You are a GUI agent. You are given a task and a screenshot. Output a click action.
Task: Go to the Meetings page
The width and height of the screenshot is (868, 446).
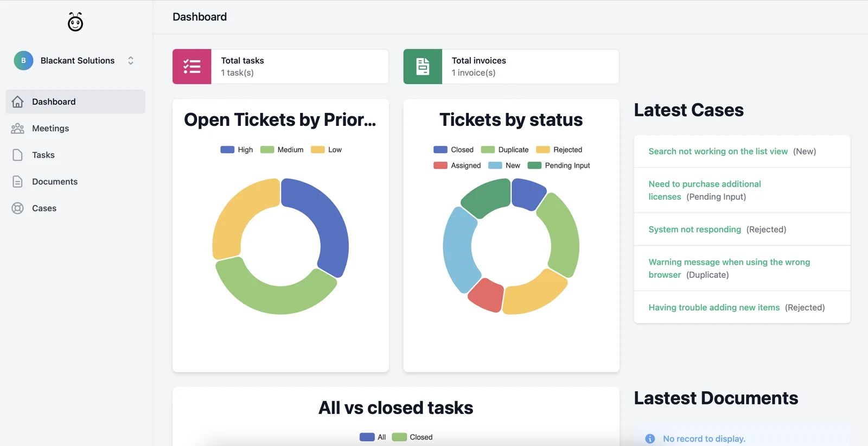click(x=75, y=128)
